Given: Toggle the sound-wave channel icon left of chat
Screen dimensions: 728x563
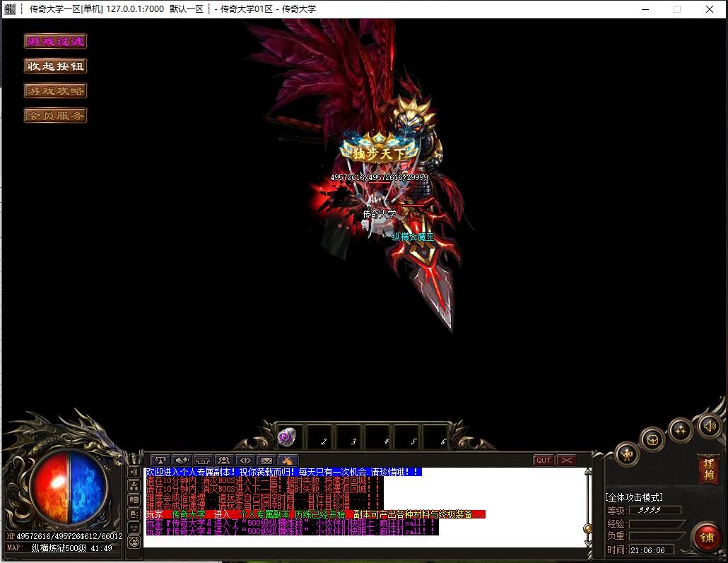Looking at the screenshot, I should coord(134,472).
